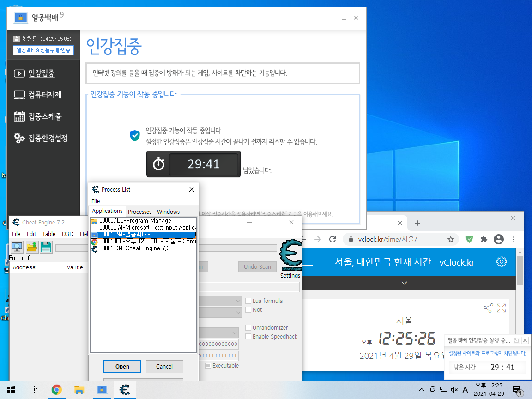The height and width of the screenshot is (399, 532).
Task: Expand the dropdown beside Unrandomizer
Action: (x=235, y=332)
